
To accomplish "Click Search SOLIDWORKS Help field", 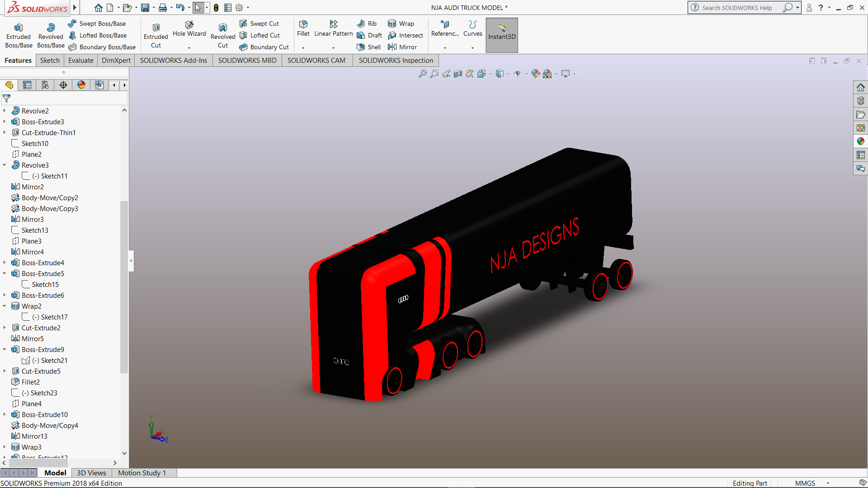I will [737, 8].
